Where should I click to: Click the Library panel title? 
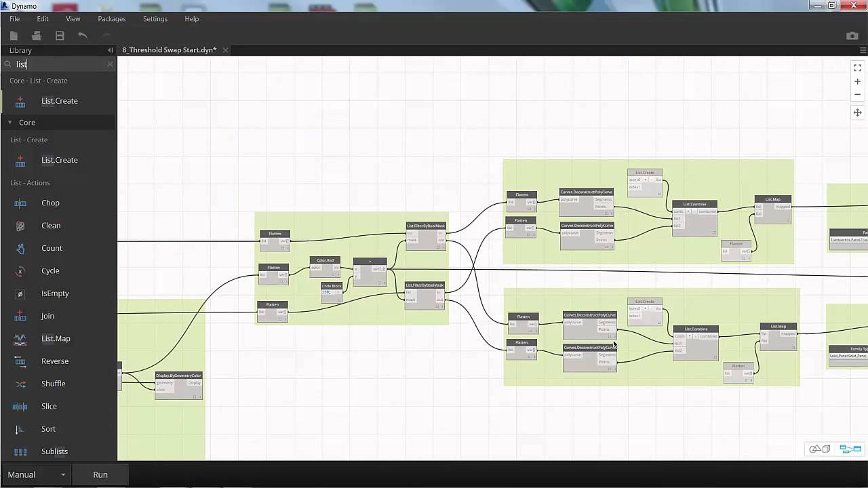click(x=20, y=50)
